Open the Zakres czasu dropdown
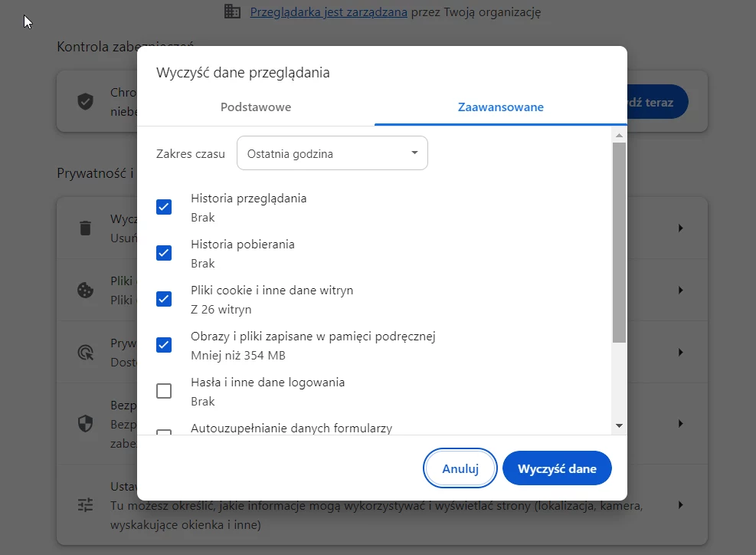The image size is (756, 555). 332,153
